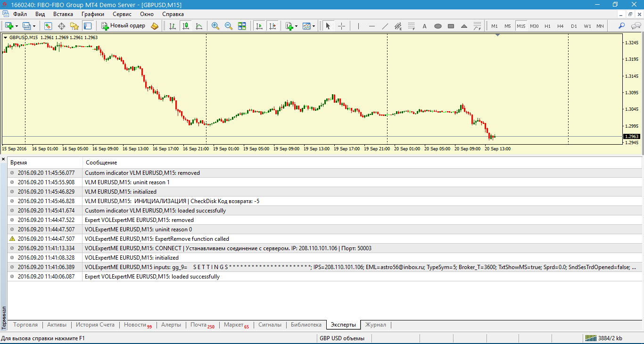Select the H1 timeframe
Screen dimensions: 644x344
[x=547, y=26]
